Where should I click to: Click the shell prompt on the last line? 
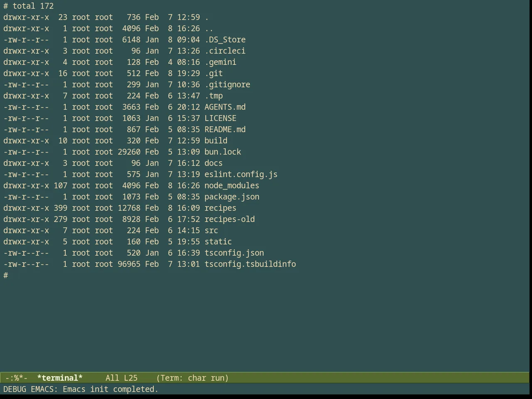point(6,275)
